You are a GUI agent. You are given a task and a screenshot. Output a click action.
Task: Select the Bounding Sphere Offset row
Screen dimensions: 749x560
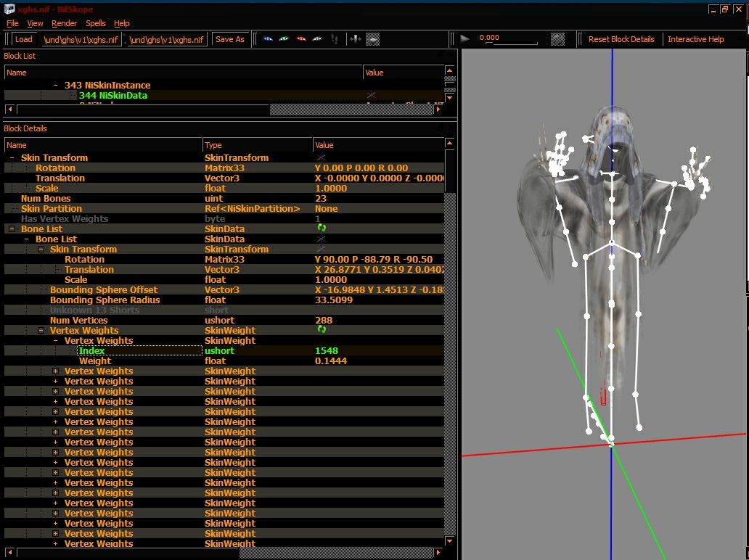tap(224, 289)
